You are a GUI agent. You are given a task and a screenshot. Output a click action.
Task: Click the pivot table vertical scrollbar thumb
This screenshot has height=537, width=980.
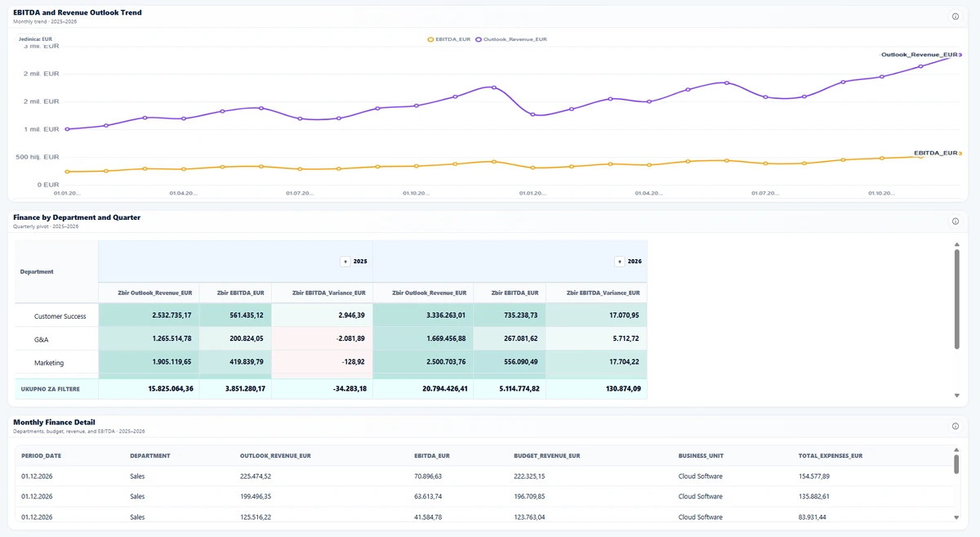point(956,299)
